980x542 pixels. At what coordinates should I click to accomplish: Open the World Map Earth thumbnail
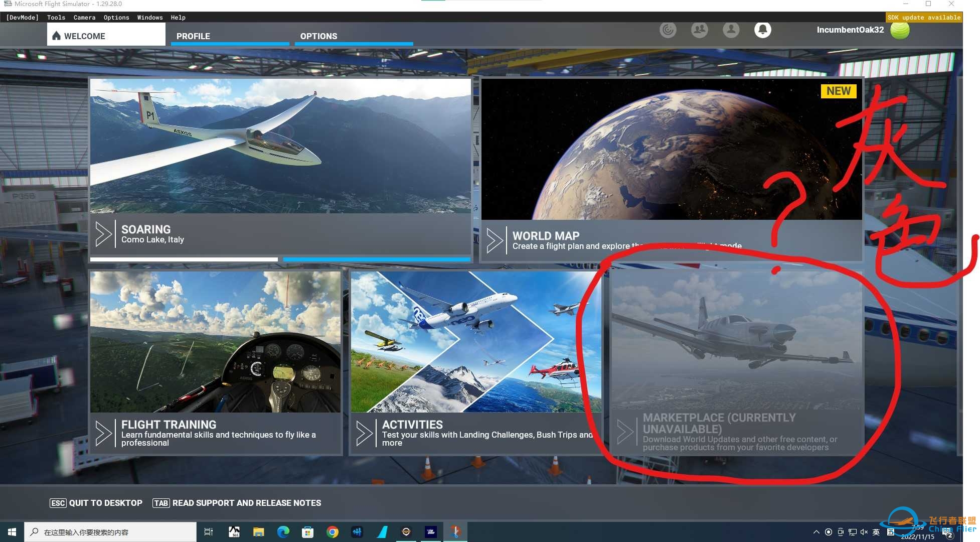(x=672, y=149)
